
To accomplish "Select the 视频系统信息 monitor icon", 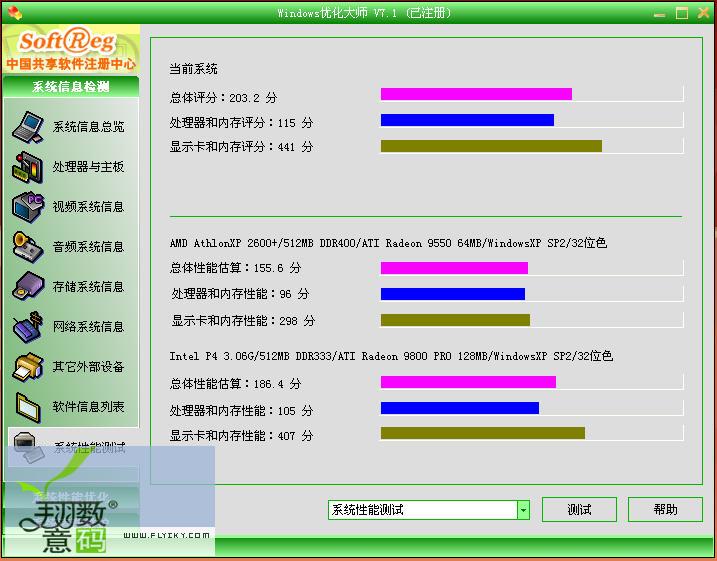I will (28, 207).
